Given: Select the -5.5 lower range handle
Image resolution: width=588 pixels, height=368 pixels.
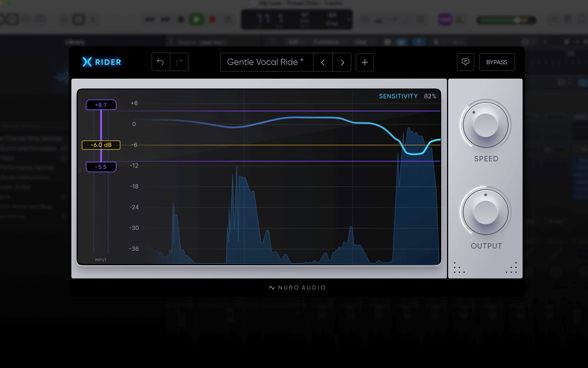Looking at the screenshot, I should pyautogui.click(x=101, y=167).
